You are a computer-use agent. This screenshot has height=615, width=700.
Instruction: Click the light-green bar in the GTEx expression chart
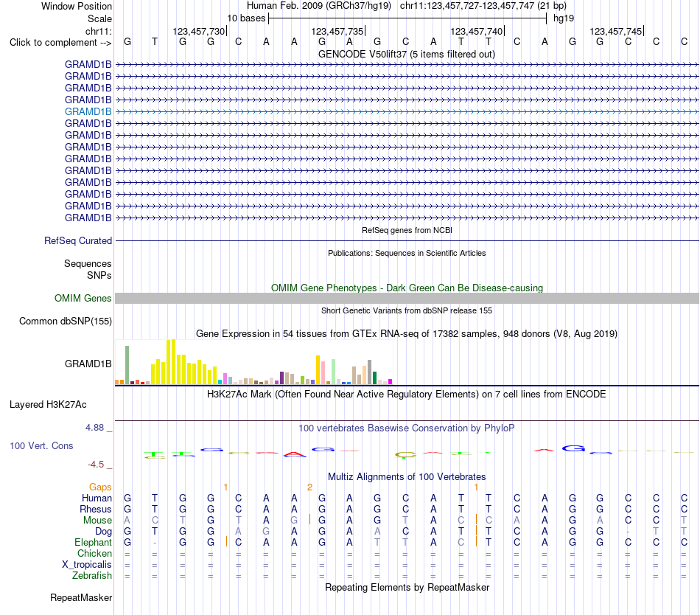coord(334,372)
